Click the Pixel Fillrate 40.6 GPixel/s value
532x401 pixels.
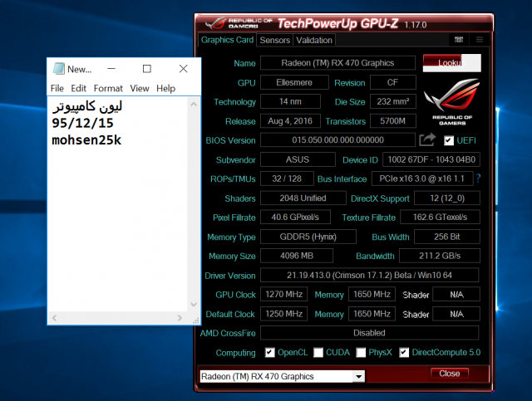pyautogui.click(x=295, y=217)
